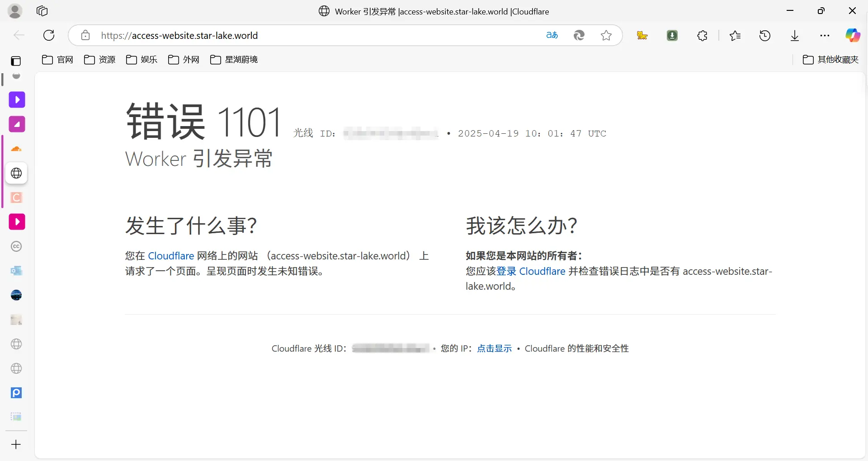The image size is (868, 461).
Task: Click 点击显示 to reveal your IP
Action: (x=495, y=348)
